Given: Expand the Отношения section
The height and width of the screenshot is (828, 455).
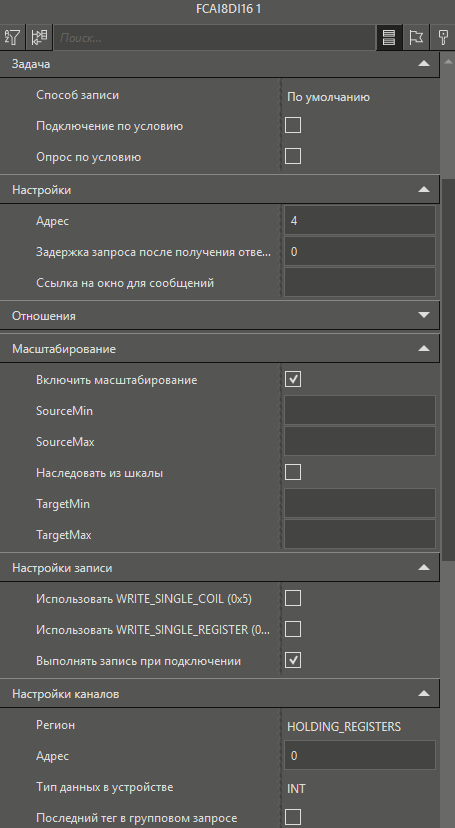Looking at the screenshot, I should 423,315.
